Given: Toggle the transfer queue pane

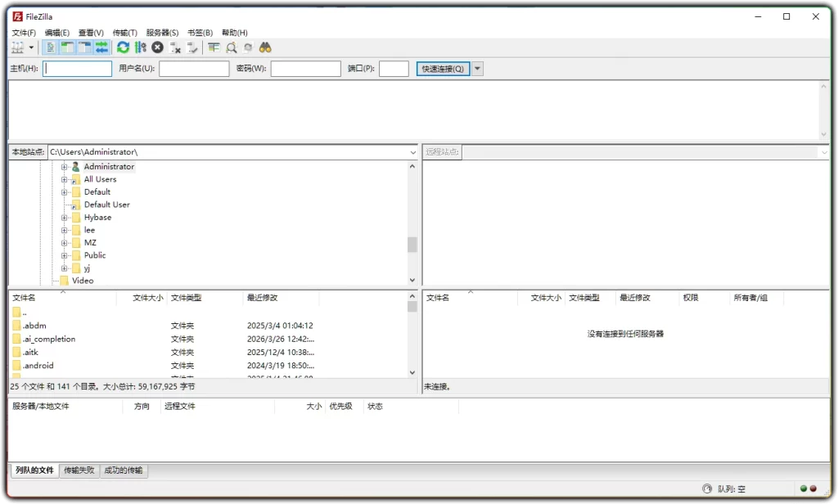Looking at the screenshot, I should click(101, 47).
